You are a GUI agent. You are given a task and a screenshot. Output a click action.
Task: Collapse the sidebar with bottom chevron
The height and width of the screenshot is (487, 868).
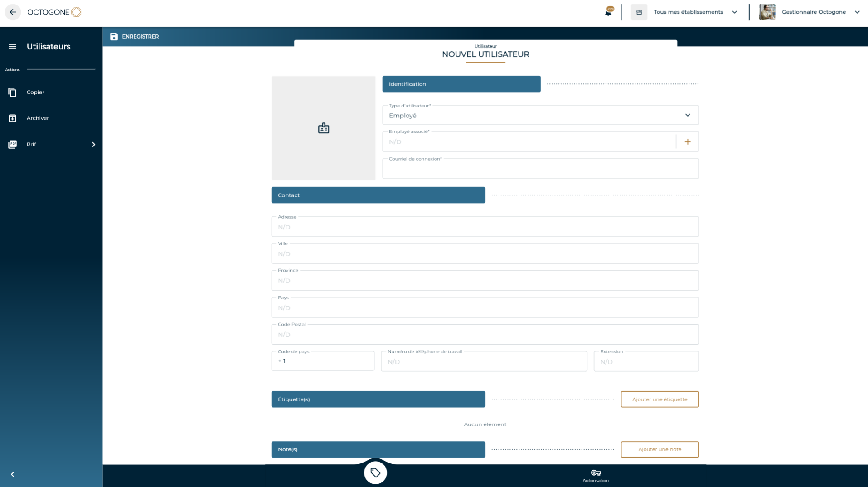point(13,475)
